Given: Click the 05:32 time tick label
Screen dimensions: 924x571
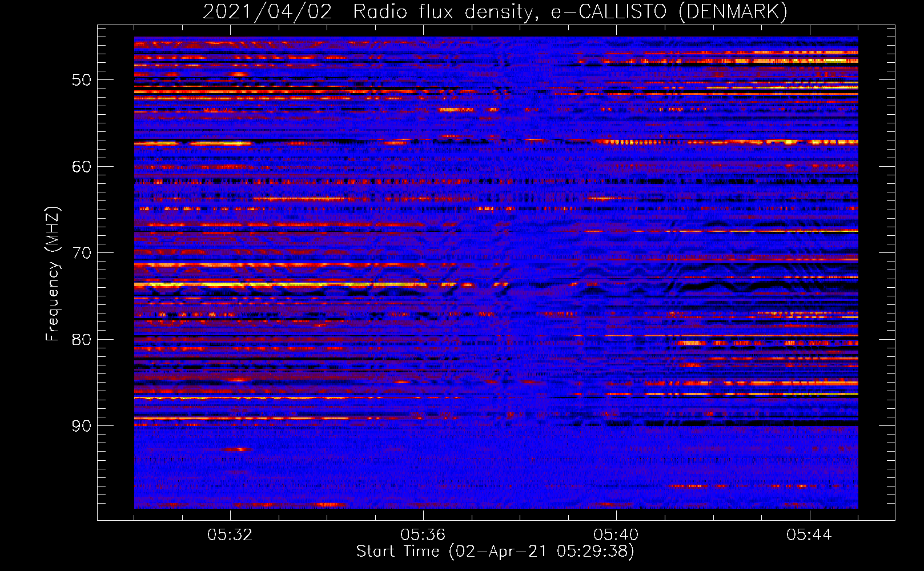Looking at the screenshot, I should tap(230, 535).
